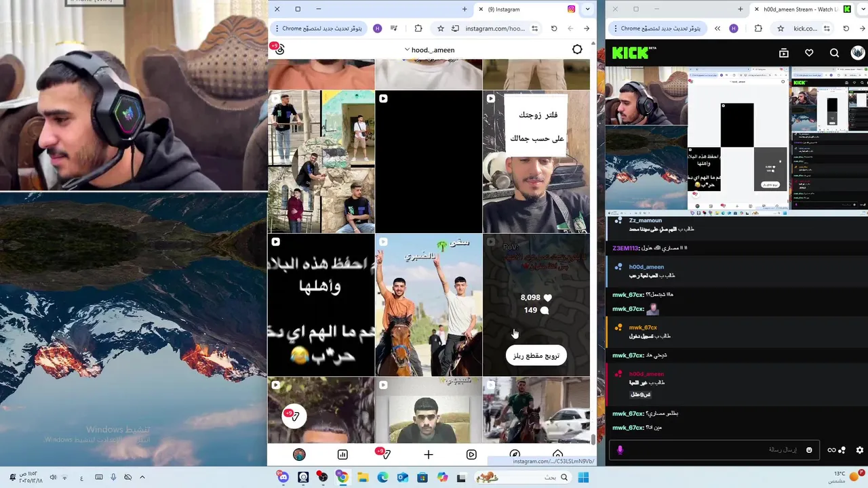Open Chrome profile H avatar in Kick window
Image resolution: width=868 pixels, height=488 pixels.
(734, 28)
